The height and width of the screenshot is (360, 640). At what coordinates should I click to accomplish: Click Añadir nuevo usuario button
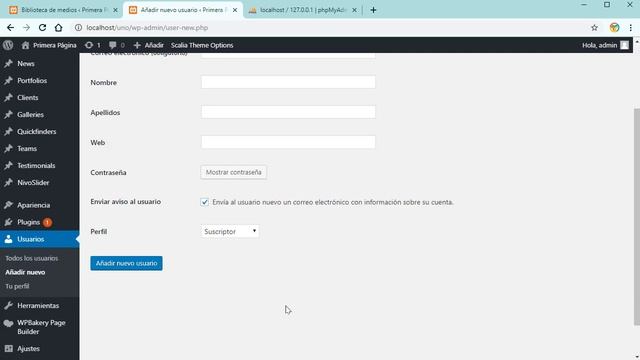tap(127, 263)
